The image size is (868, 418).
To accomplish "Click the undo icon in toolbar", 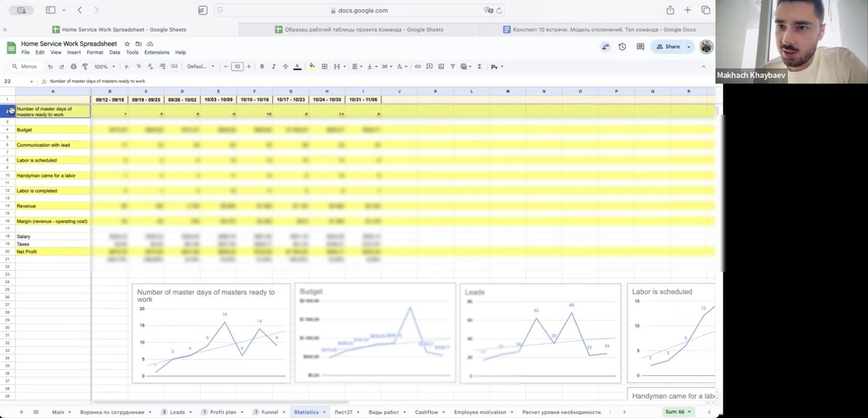I will (50, 67).
